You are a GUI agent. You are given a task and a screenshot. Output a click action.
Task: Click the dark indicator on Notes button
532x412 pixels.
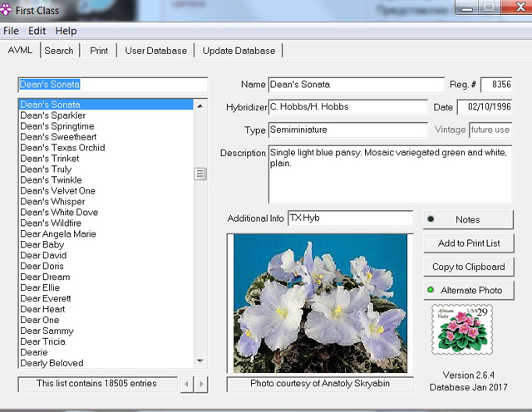coord(431,218)
